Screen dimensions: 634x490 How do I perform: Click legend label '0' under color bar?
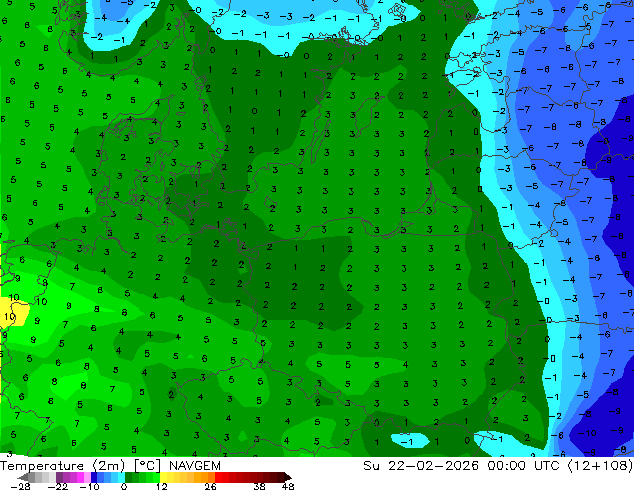[x=124, y=486]
